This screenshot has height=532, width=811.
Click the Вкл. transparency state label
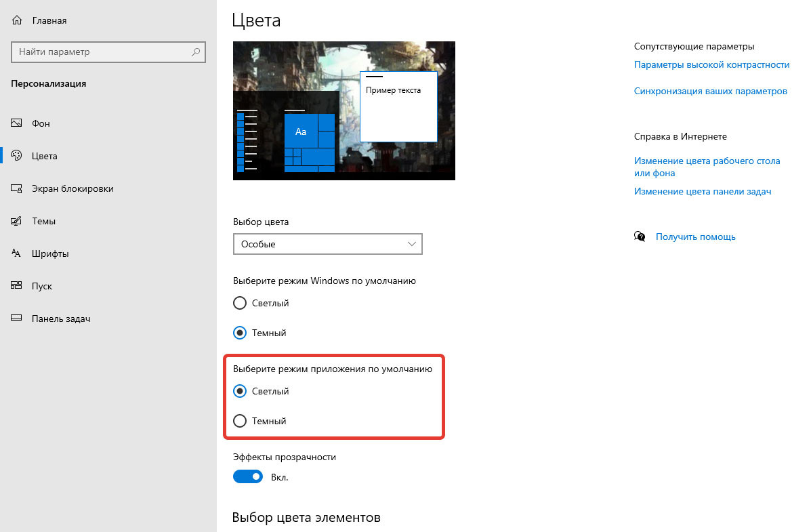click(x=279, y=477)
